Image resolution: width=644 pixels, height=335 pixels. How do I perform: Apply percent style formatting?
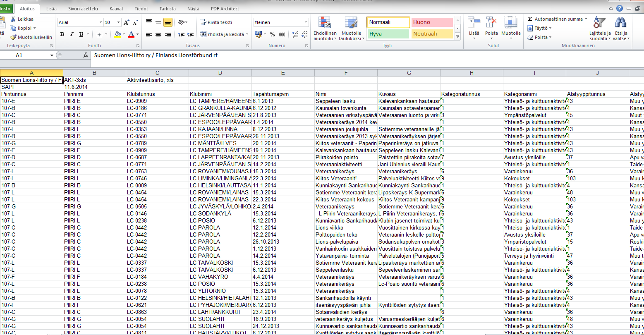pyautogui.click(x=272, y=34)
